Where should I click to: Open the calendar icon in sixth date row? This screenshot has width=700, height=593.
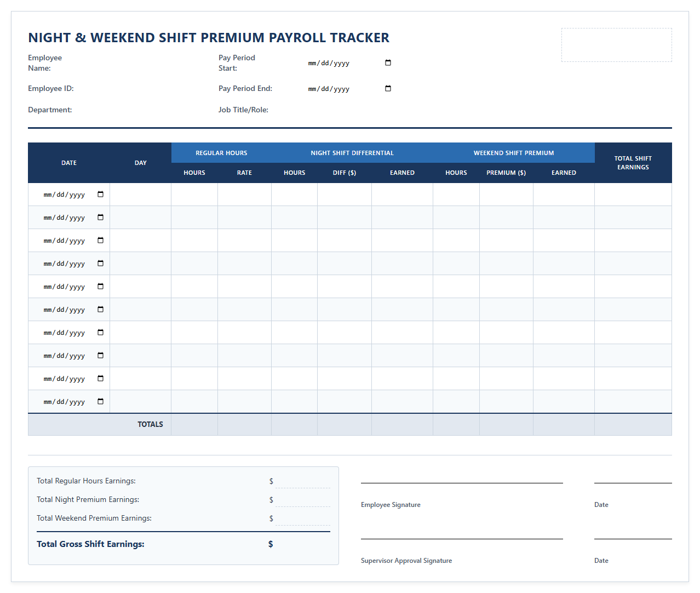[100, 309]
